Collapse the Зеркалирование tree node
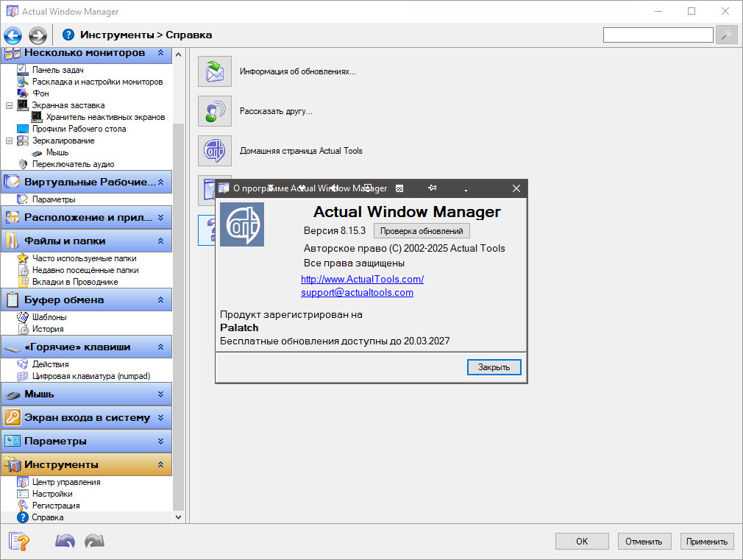This screenshot has height=560, width=743. point(10,141)
